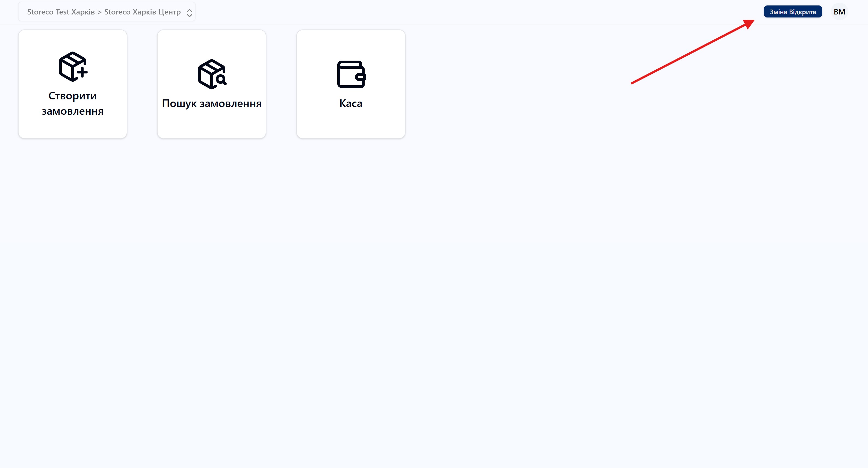Image resolution: width=868 pixels, height=468 pixels.
Task: Open the Пошук замовлення label
Action: pos(212,103)
